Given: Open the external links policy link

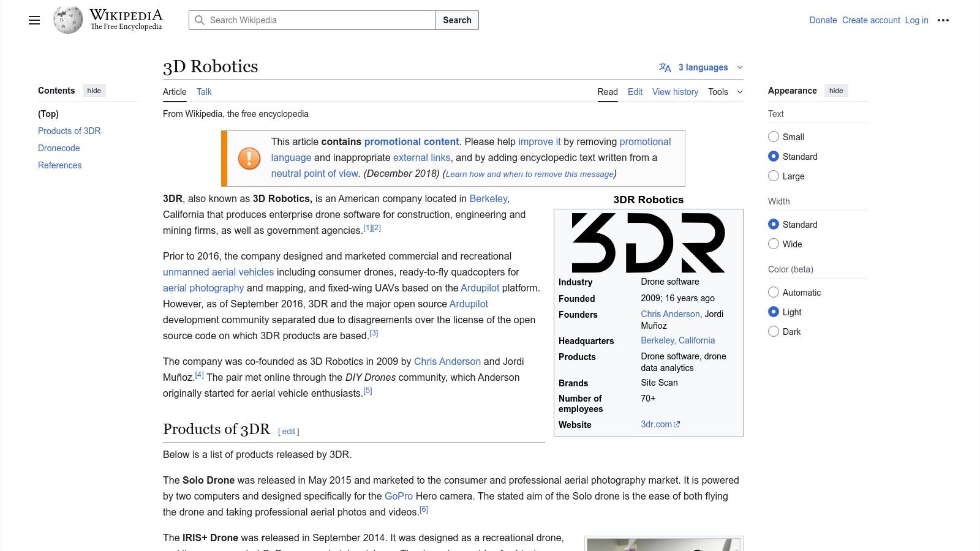Looking at the screenshot, I should pyautogui.click(x=422, y=157).
